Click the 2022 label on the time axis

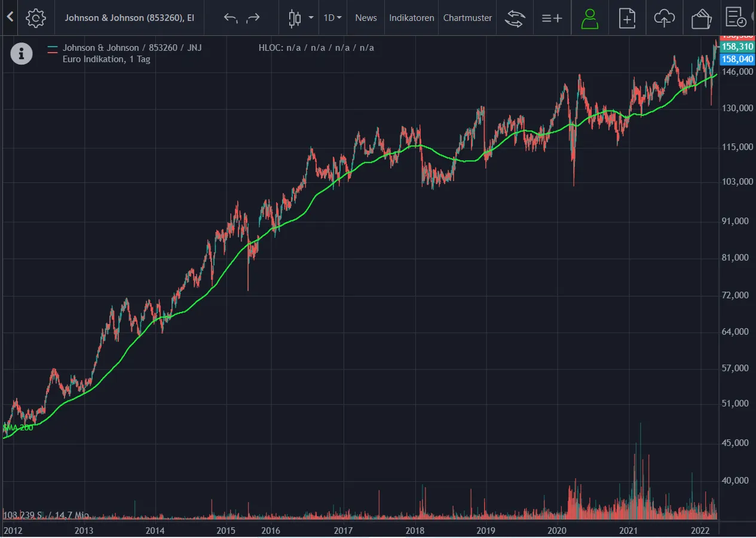click(x=700, y=530)
